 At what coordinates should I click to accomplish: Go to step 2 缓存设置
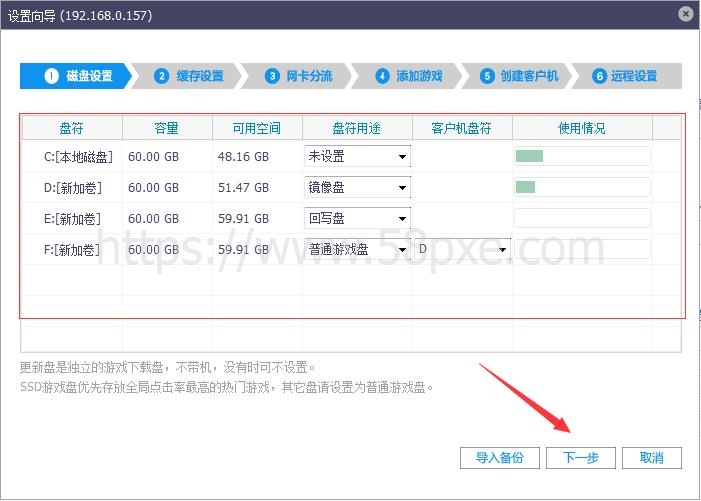point(188,76)
